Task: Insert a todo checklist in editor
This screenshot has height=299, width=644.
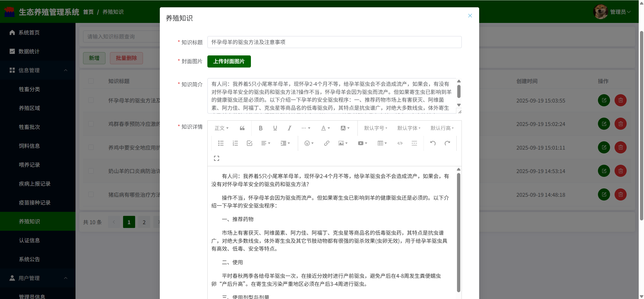Action: click(249, 143)
